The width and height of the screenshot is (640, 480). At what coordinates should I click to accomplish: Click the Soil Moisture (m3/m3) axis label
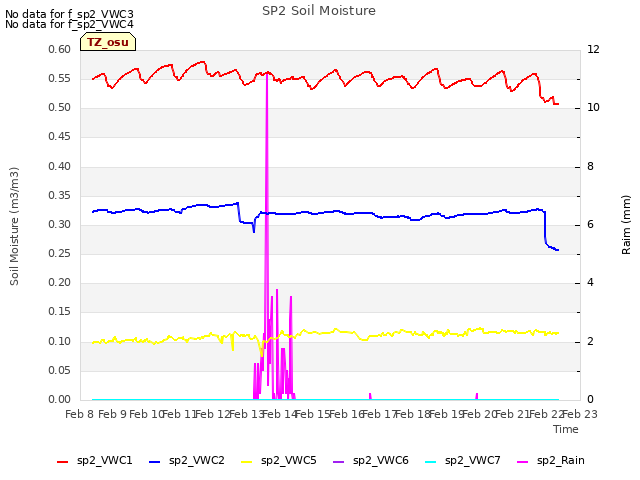(14, 226)
